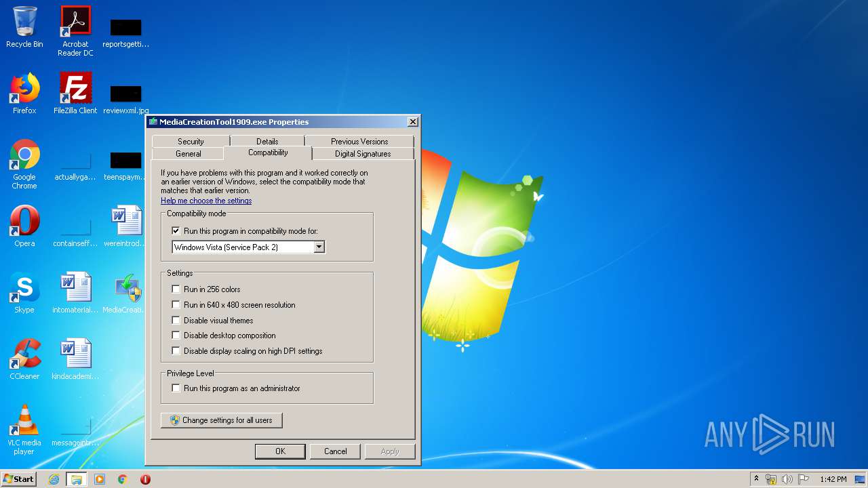Check Disable visual themes
Image resolution: width=868 pixels, height=488 pixels.
coord(176,321)
